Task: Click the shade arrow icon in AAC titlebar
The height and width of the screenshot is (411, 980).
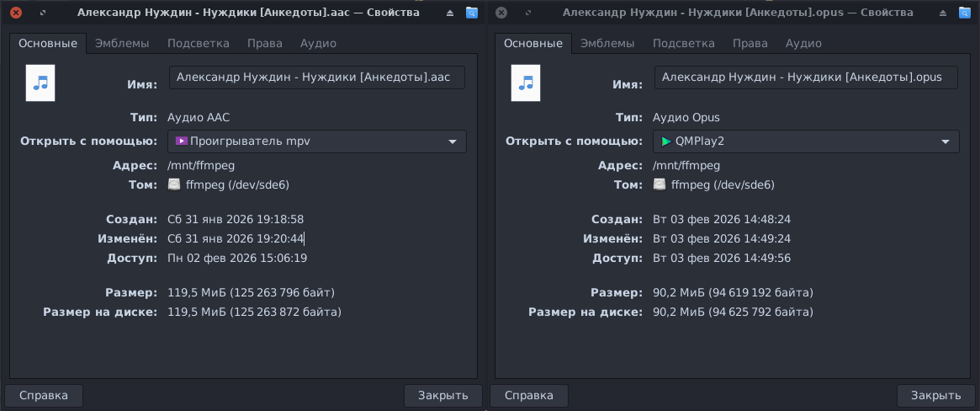Action: pyautogui.click(x=450, y=13)
